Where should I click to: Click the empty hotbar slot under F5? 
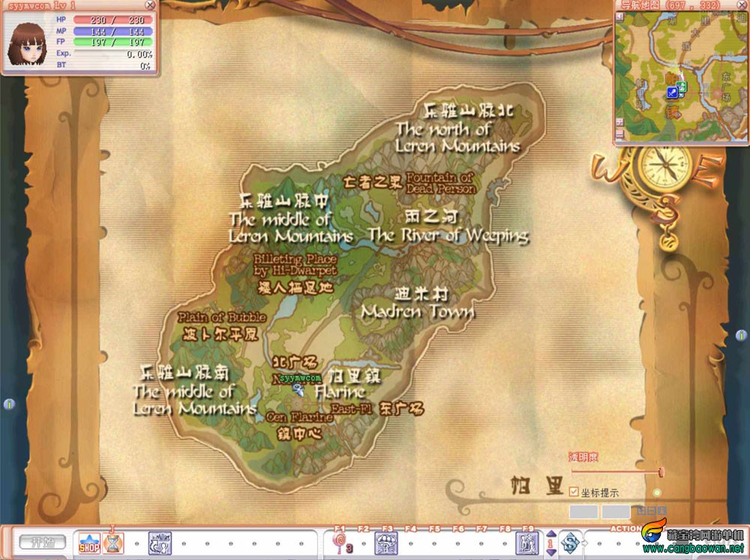(x=434, y=544)
